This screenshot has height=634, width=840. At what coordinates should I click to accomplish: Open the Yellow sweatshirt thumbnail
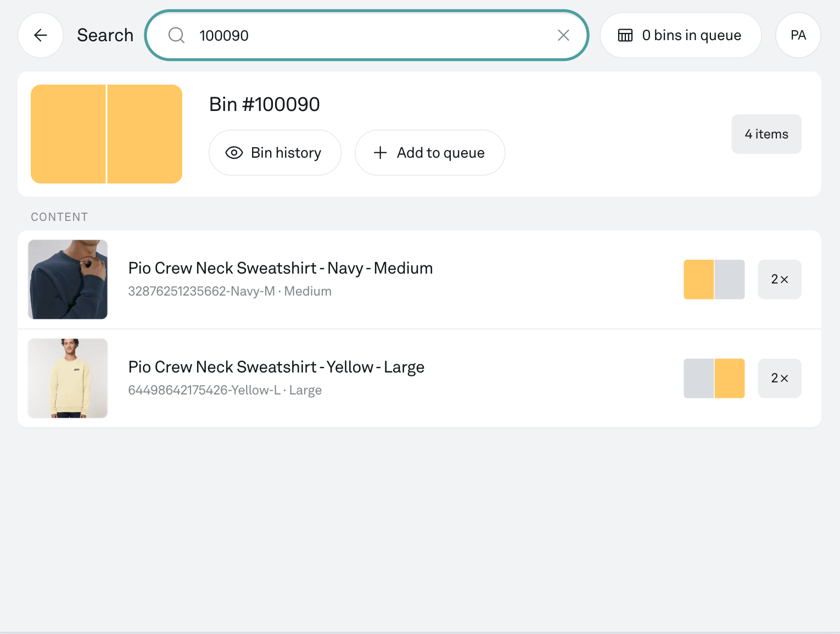point(68,378)
